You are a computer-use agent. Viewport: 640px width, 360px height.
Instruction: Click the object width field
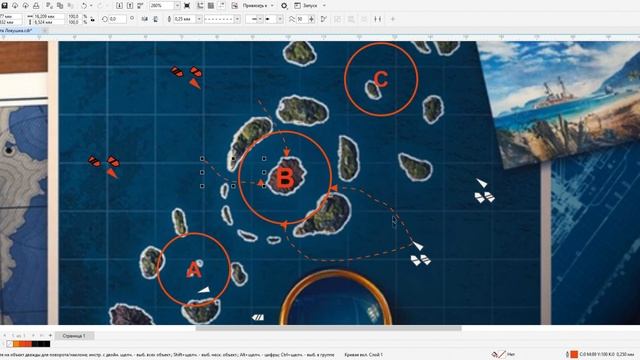point(49,16)
